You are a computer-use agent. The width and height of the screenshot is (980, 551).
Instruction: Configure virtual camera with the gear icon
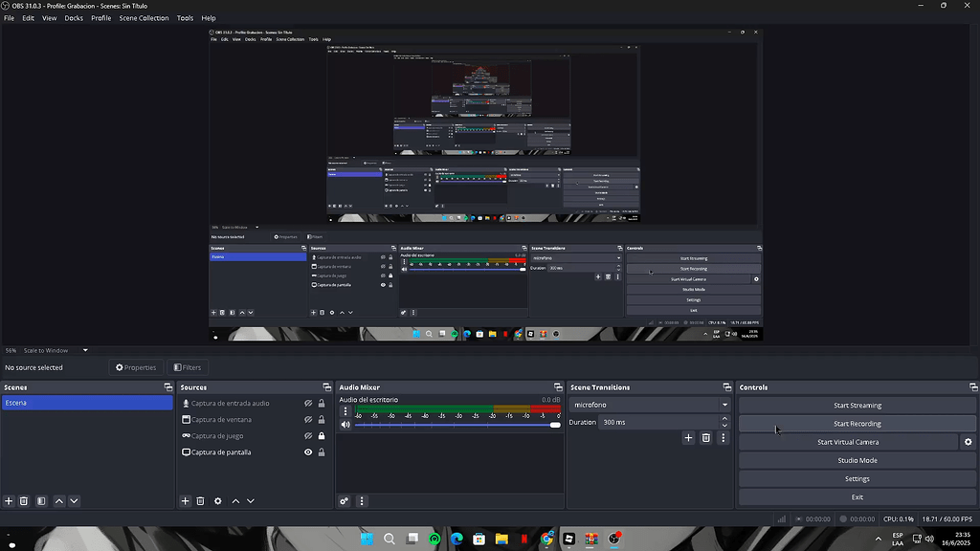[968, 442]
